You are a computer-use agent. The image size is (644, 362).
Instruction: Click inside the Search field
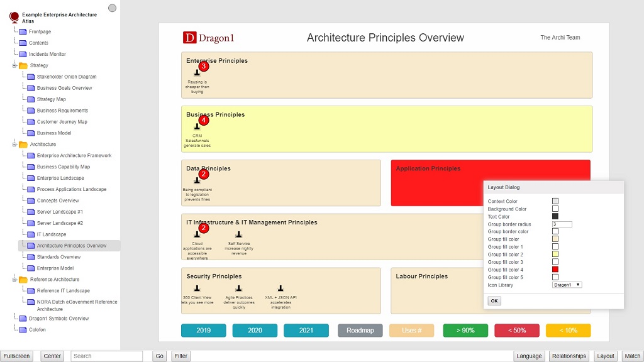pyautogui.click(x=106, y=356)
